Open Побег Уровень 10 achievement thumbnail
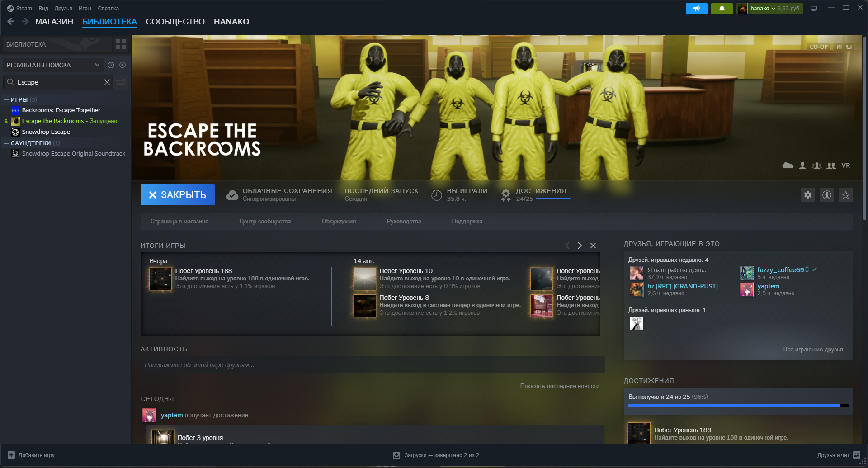Viewport: 868px width, 468px height. [365, 279]
